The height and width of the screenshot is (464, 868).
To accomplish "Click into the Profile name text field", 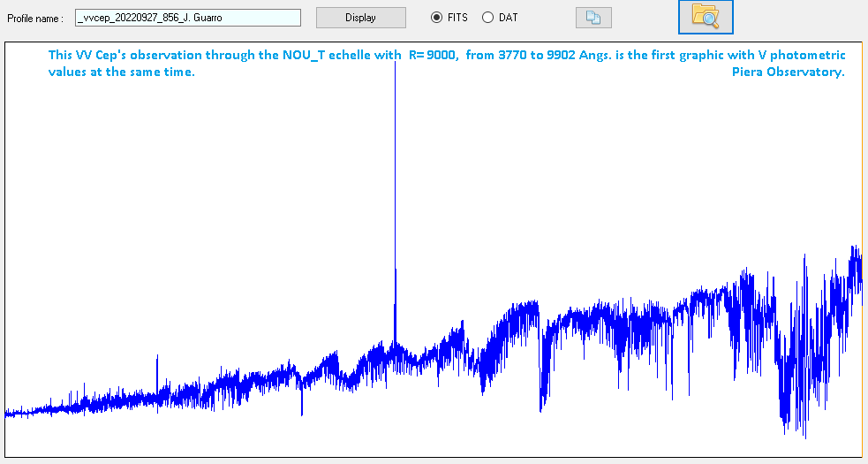I will pyautogui.click(x=187, y=18).
